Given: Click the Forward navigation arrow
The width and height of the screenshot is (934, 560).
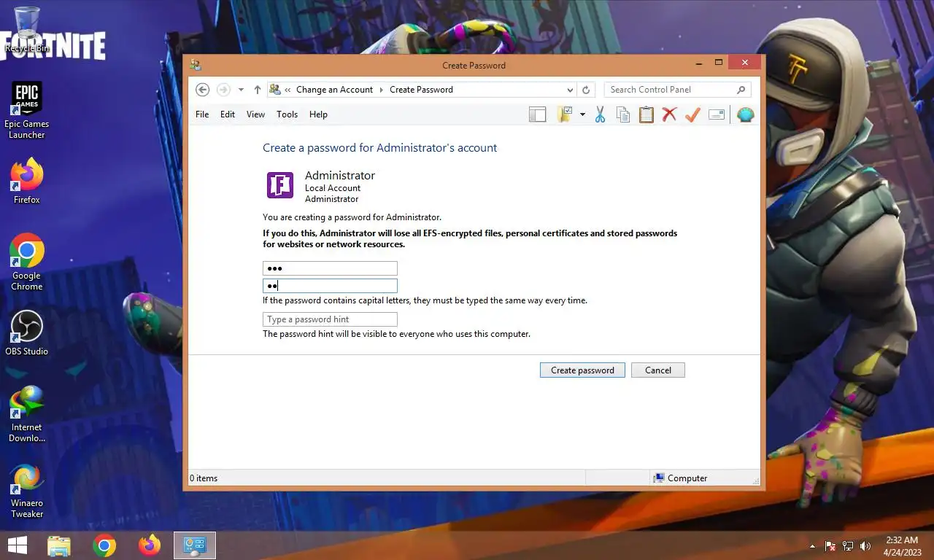Looking at the screenshot, I should [x=223, y=90].
